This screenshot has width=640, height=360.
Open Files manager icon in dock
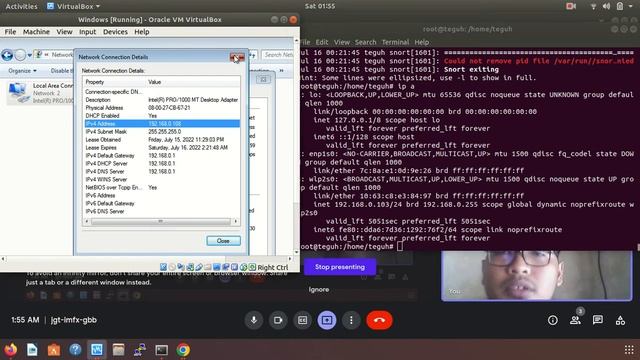(118, 350)
